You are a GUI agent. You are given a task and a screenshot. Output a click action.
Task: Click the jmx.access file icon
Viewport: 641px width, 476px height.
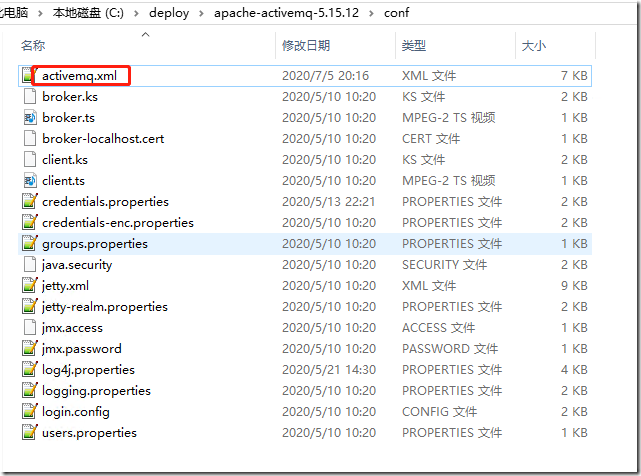30,328
